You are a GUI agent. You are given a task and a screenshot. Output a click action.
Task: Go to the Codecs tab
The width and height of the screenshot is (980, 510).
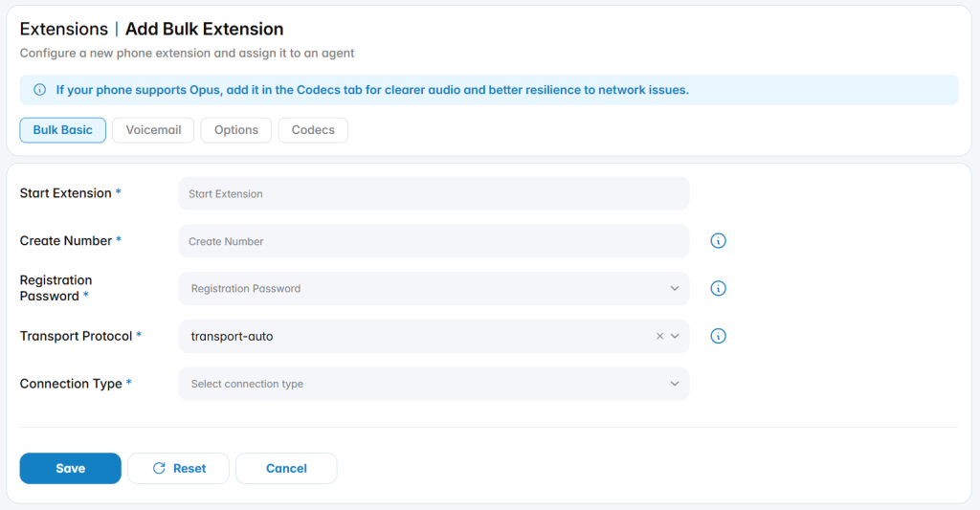tap(313, 130)
